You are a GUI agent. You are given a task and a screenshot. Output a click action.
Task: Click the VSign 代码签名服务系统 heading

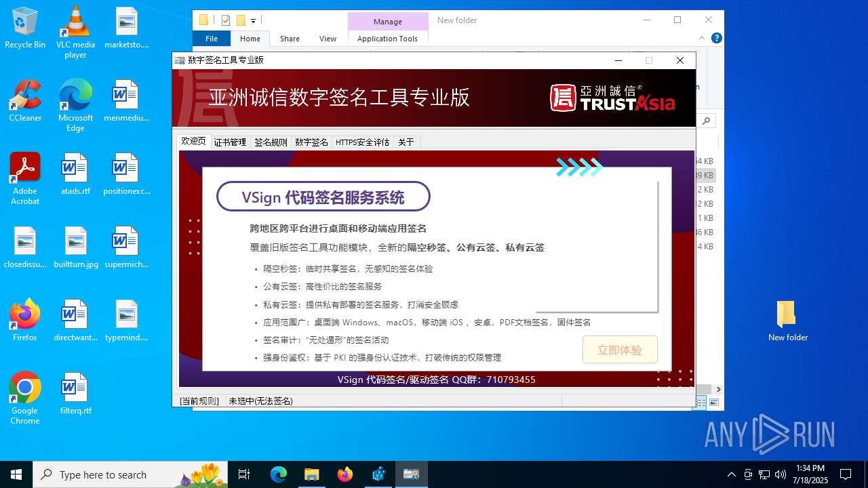coord(323,197)
